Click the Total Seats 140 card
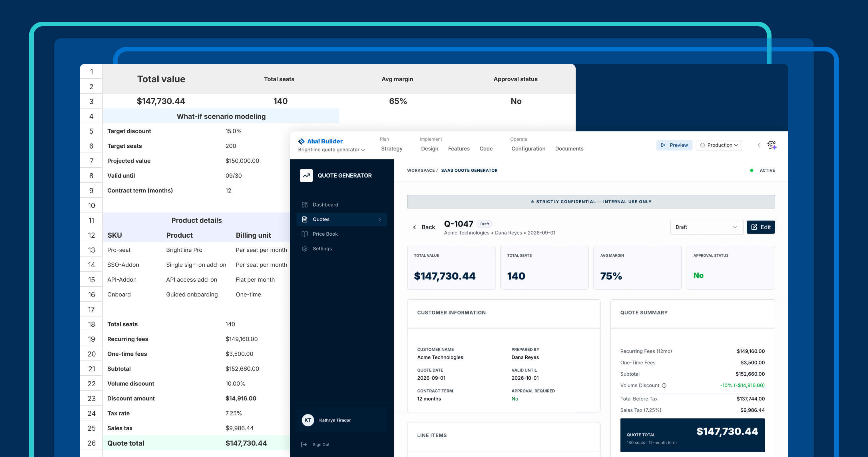 click(x=544, y=268)
